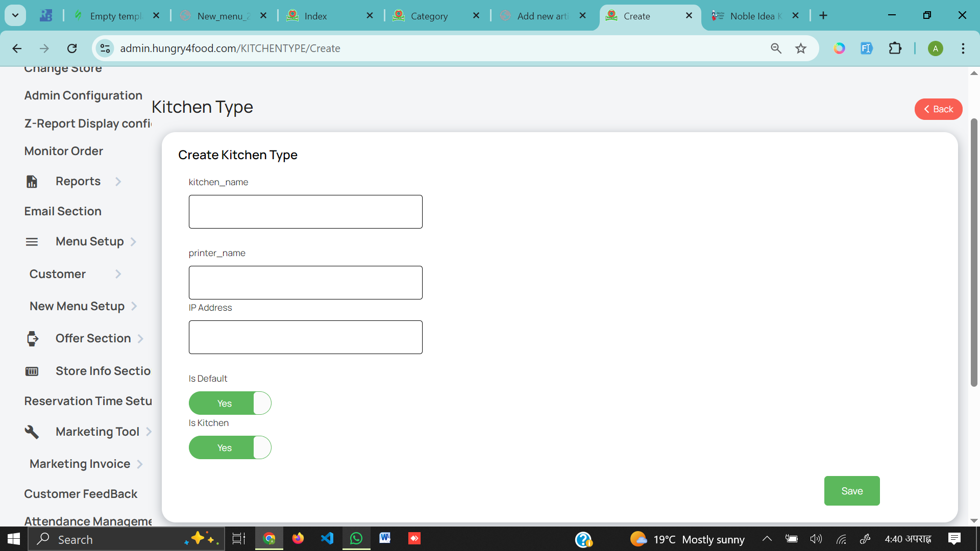The image size is (980, 551).
Task: Bookmark this page with star icon
Action: (801, 48)
